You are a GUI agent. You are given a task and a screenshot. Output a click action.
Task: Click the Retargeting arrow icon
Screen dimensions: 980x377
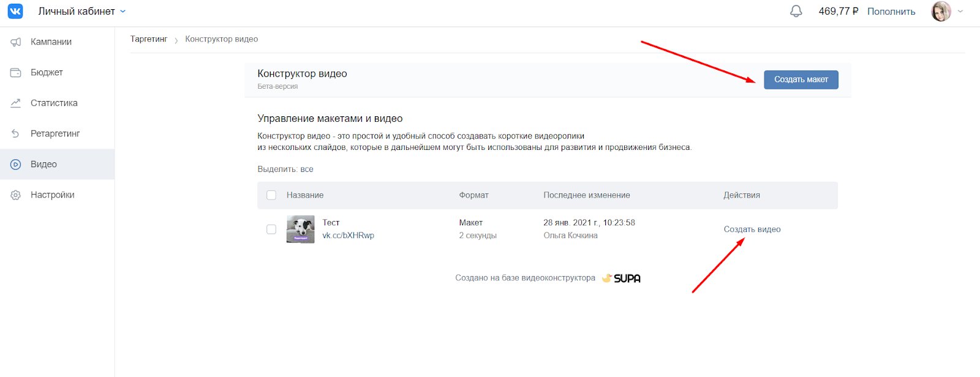16,134
